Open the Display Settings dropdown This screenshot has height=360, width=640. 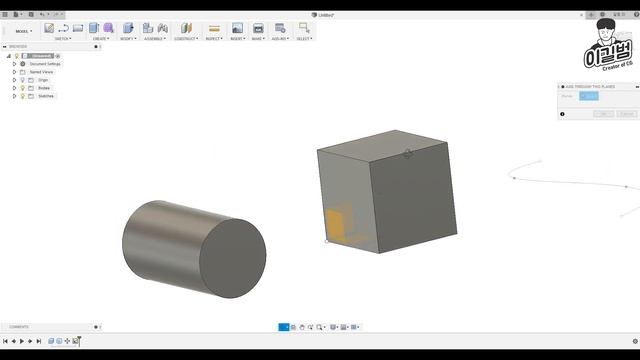coord(334,327)
